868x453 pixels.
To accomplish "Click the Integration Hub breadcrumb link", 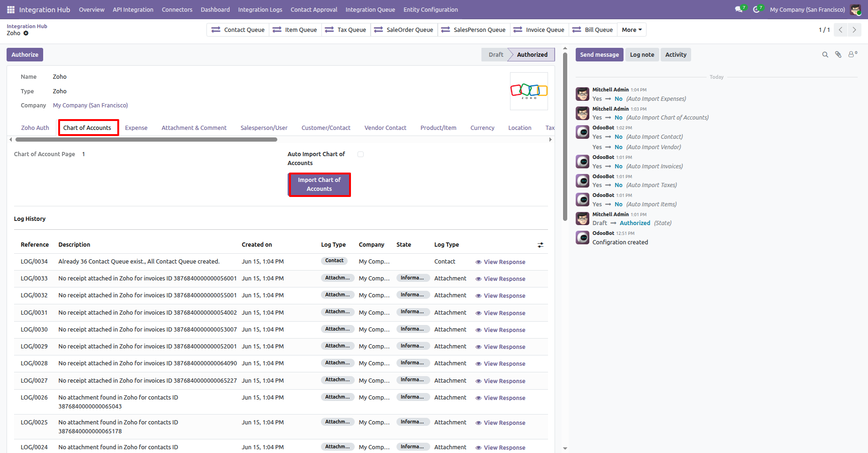I will (x=27, y=26).
